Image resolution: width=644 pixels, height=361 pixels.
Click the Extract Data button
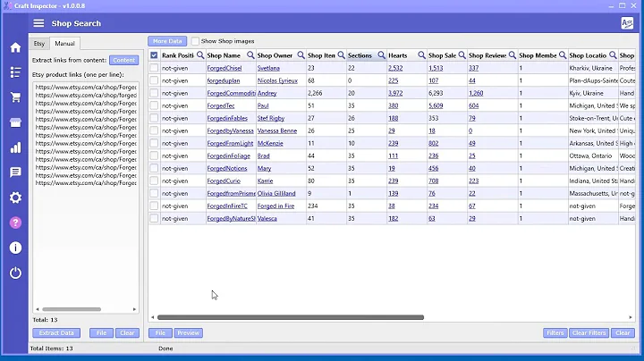tap(56, 332)
